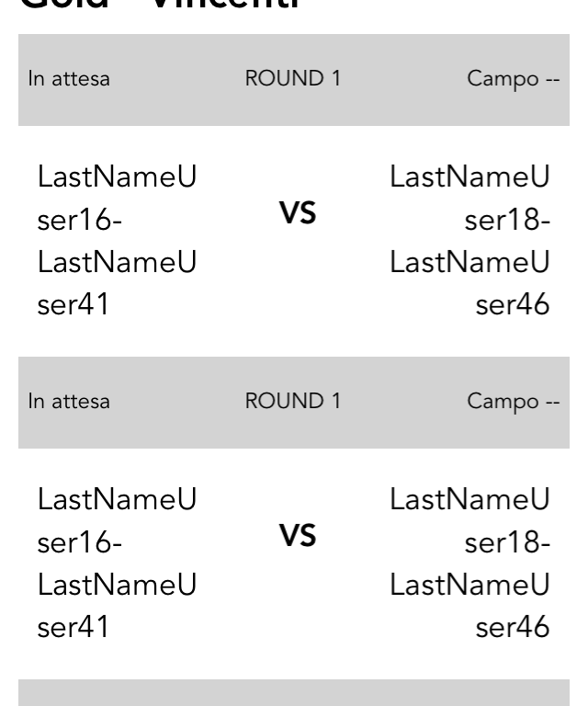
Task: Open LastNameUser16 player in second match
Action: pyautogui.click(x=117, y=520)
